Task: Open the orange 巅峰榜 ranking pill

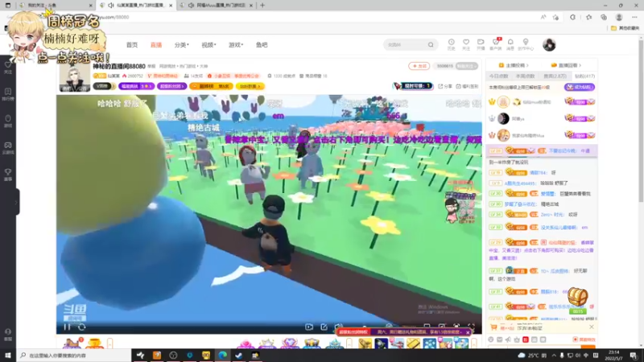Action: click(x=211, y=86)
